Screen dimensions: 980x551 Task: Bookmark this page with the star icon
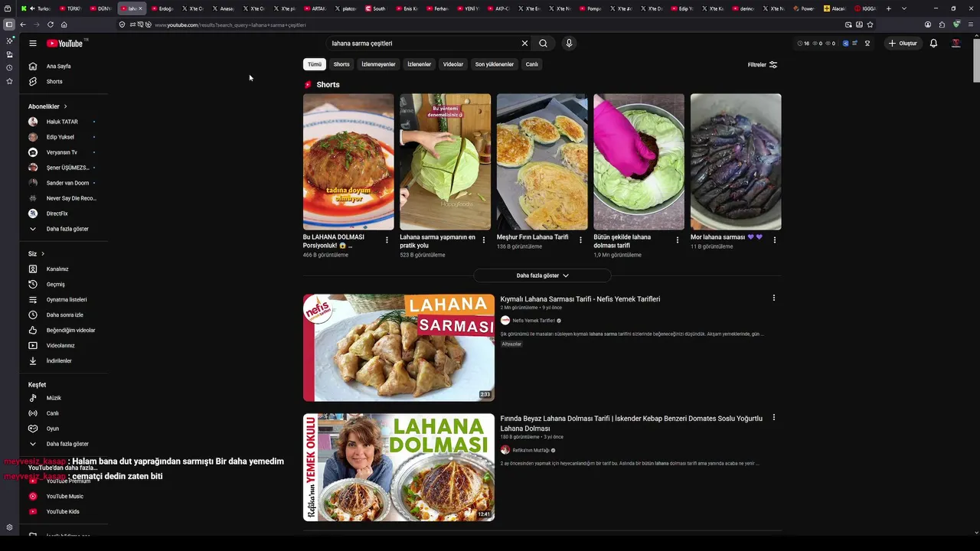(x=871, y=24)
